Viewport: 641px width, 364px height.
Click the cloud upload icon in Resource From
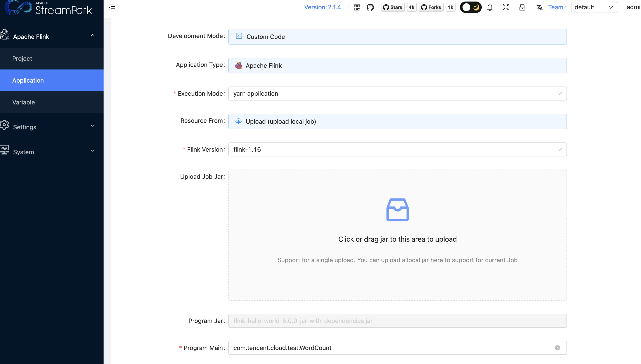tap(238, 121)
